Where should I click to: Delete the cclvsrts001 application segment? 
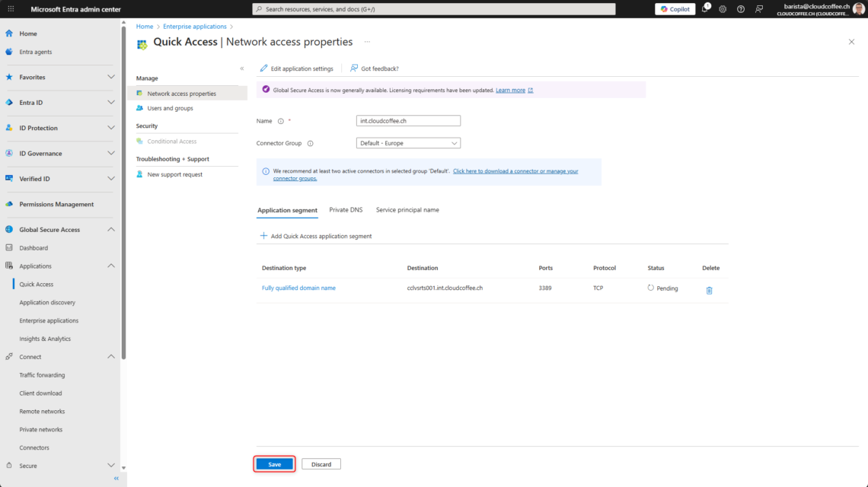pos(709,290)
